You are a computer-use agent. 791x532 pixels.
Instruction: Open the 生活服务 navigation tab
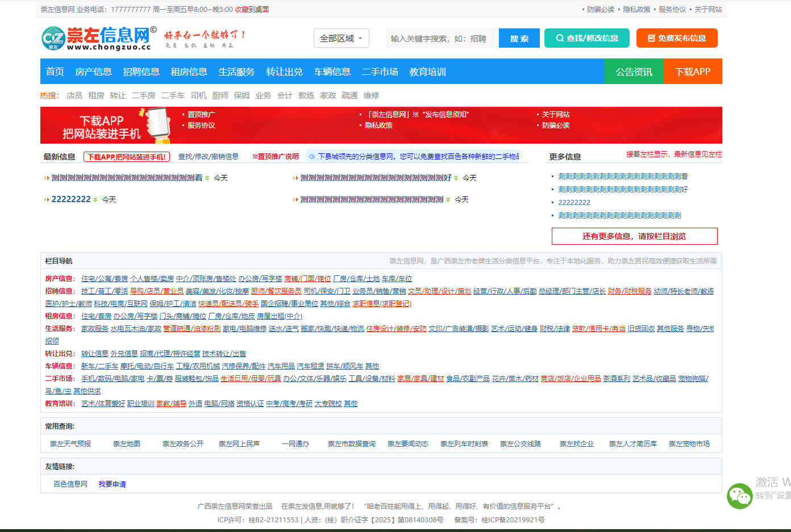(236, 72)
